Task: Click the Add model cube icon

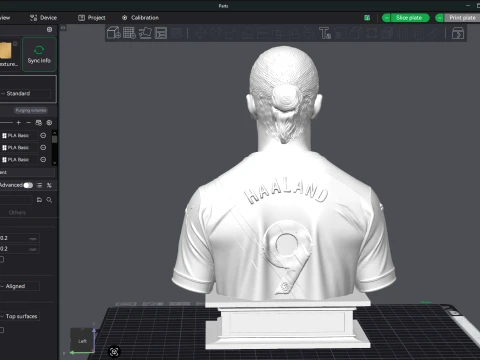Action: [x=113, y=33]
